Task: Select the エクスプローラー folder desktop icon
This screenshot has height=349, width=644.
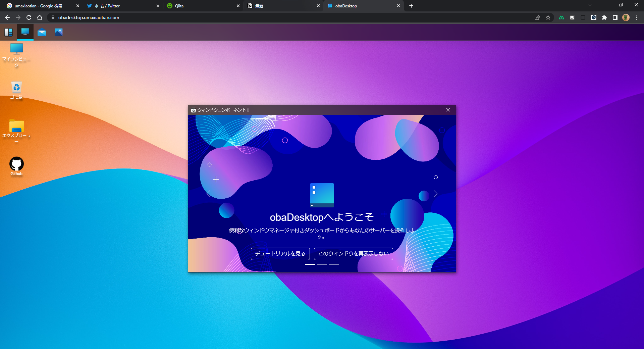Action: 16,131
